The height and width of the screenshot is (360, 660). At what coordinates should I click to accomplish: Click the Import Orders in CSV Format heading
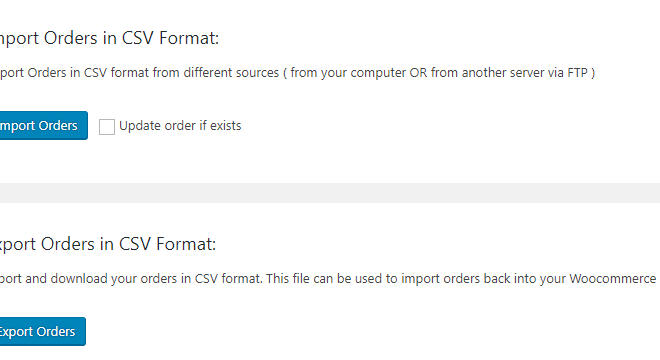pos(109,38)
